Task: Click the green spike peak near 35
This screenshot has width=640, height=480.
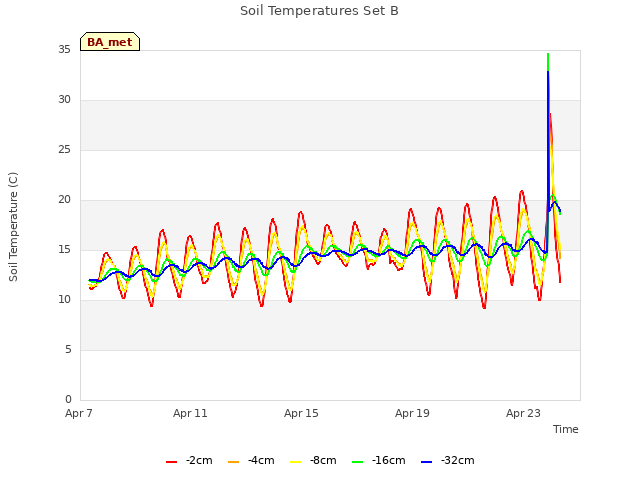Action: (548, 54)
